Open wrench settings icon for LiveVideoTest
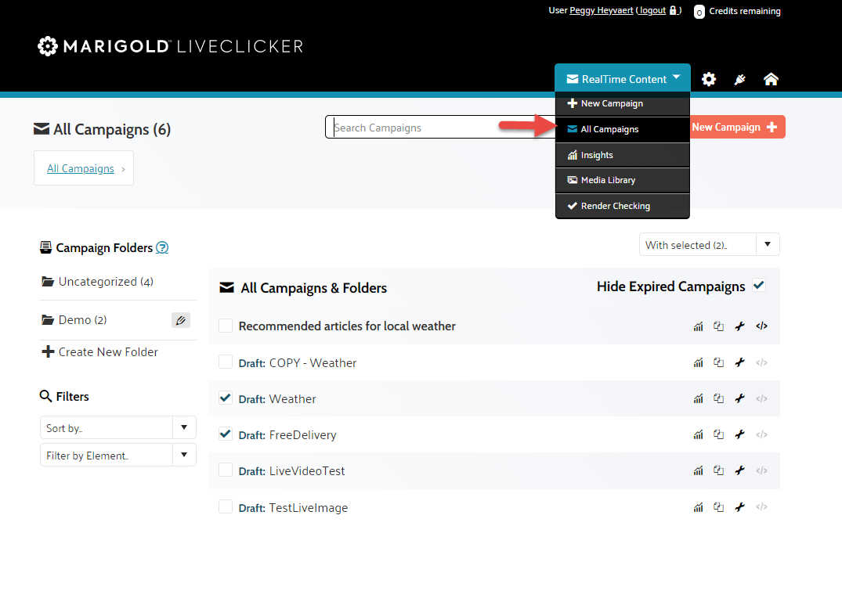 739,471
